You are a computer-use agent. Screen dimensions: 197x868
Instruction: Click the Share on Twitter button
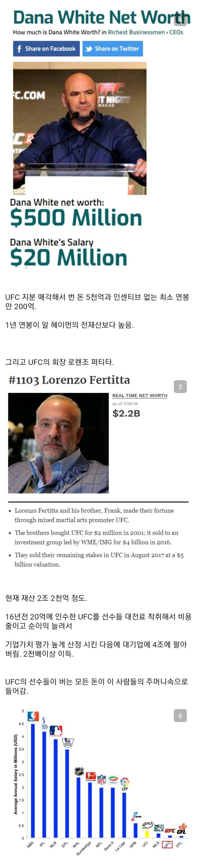tap(113, 49)
